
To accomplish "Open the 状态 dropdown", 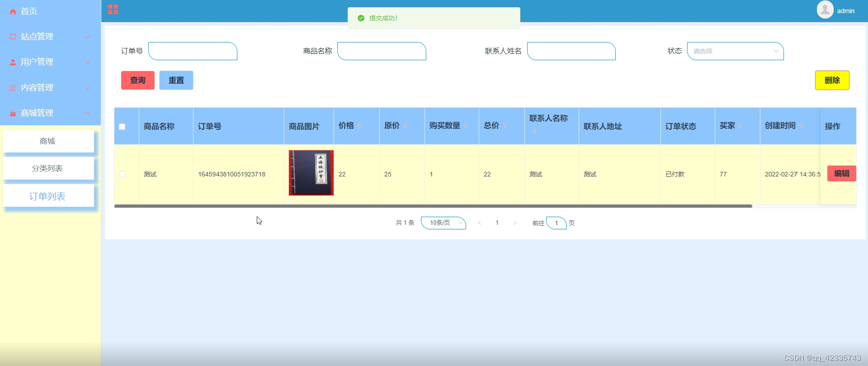I will click(x=735, y=51).
